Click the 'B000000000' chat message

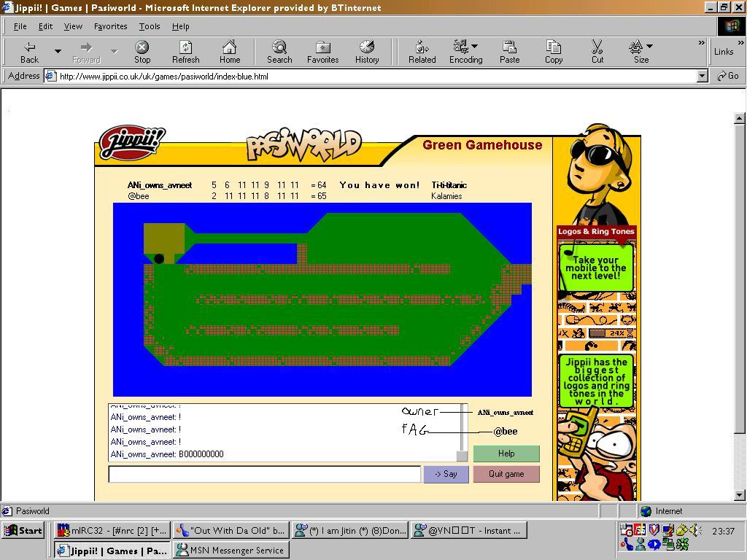pos(201,454)
